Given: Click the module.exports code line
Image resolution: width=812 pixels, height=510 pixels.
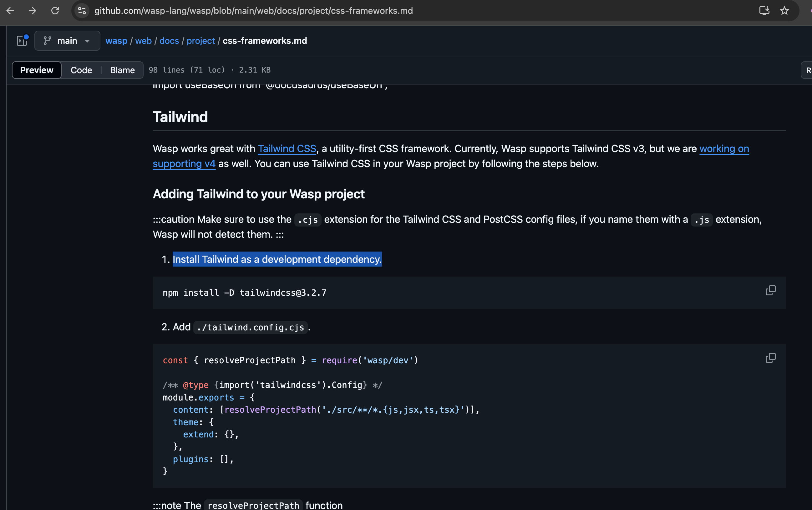Looking at the screenshot, I should (209, 398).
